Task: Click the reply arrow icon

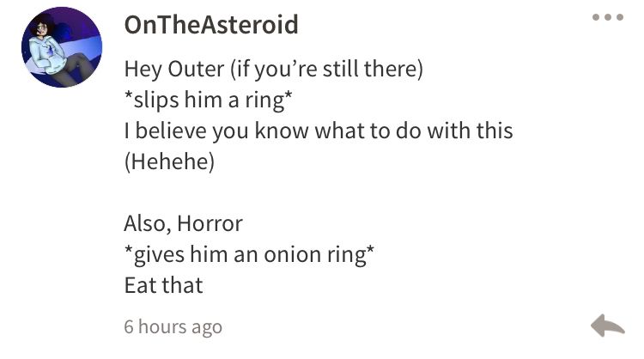Action: [608, 326]
